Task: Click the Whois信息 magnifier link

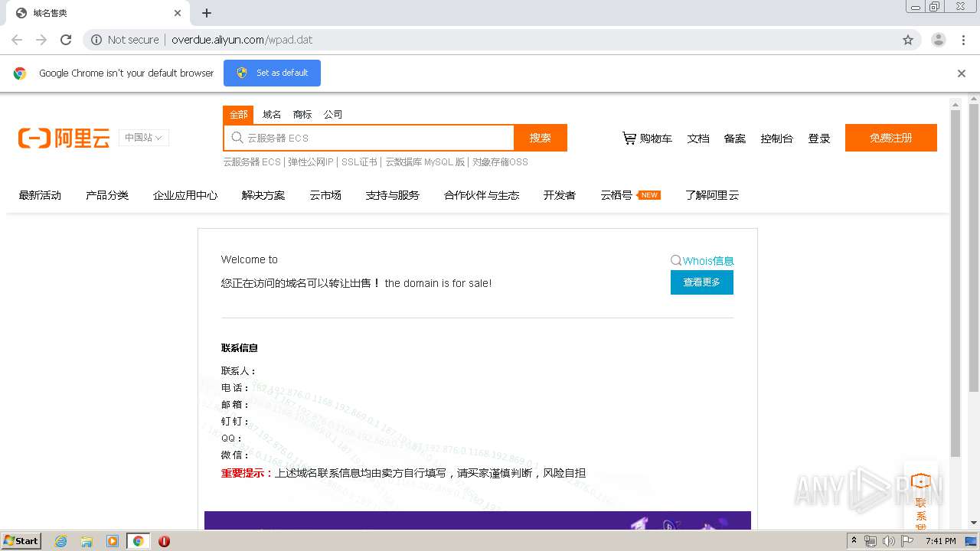Action: [702, 260]
